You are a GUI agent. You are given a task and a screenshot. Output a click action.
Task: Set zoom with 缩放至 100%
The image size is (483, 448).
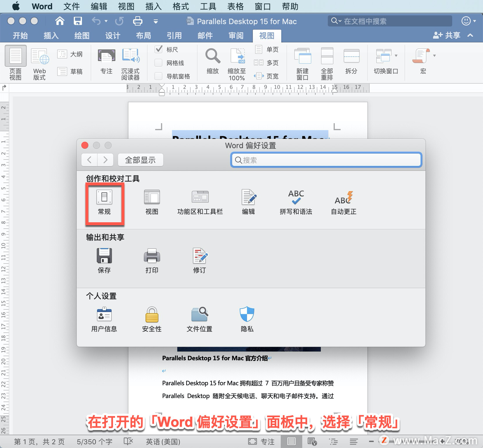(237, 64)
